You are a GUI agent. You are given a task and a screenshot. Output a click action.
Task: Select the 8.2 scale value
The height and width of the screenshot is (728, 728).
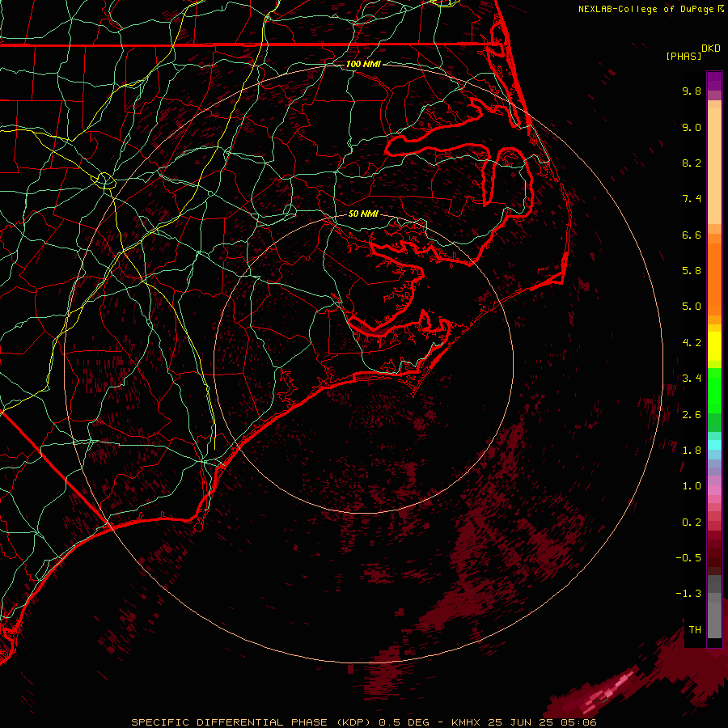click(692, 163)
